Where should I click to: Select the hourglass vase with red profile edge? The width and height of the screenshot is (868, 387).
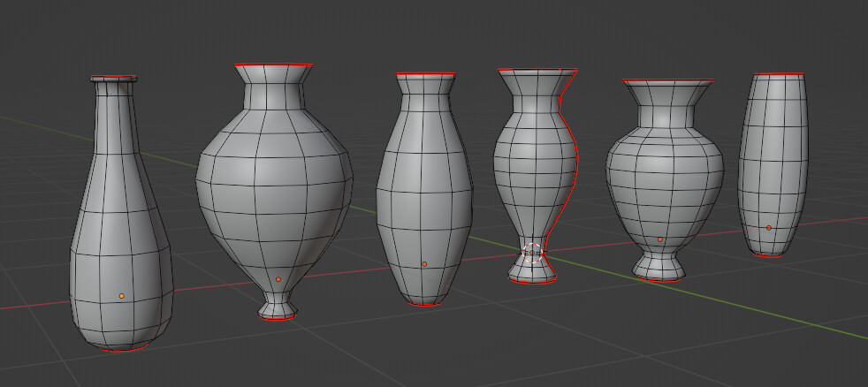[535, 174]
